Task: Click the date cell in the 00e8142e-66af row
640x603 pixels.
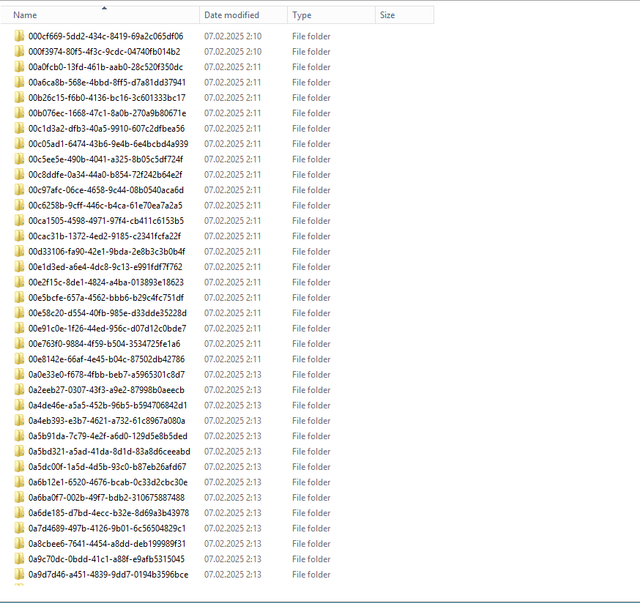Action: pos(233,359)
